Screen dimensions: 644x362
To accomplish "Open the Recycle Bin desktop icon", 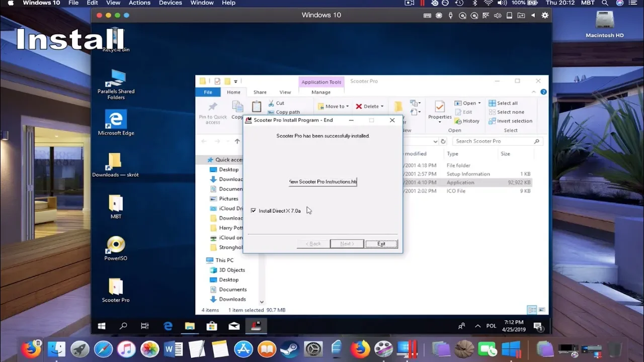I will click(x=116, y=40).
